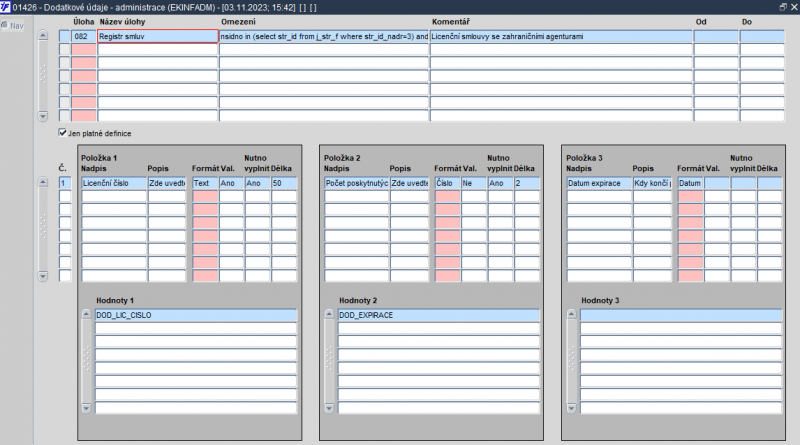Click the 'DOD_LIC_CISLO' value in Hodnoty 1

[196, 315]
